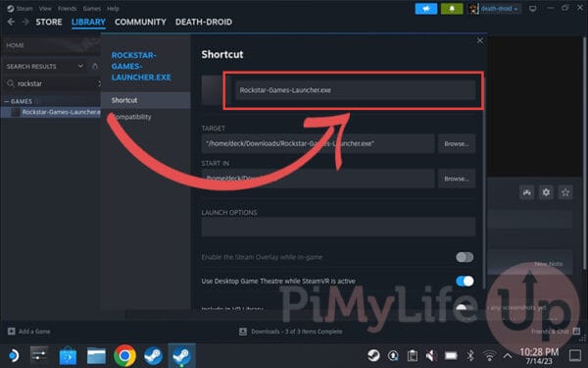Expand hidden system tray icons
The image size is (588, 368).
[x=508, y=355]
